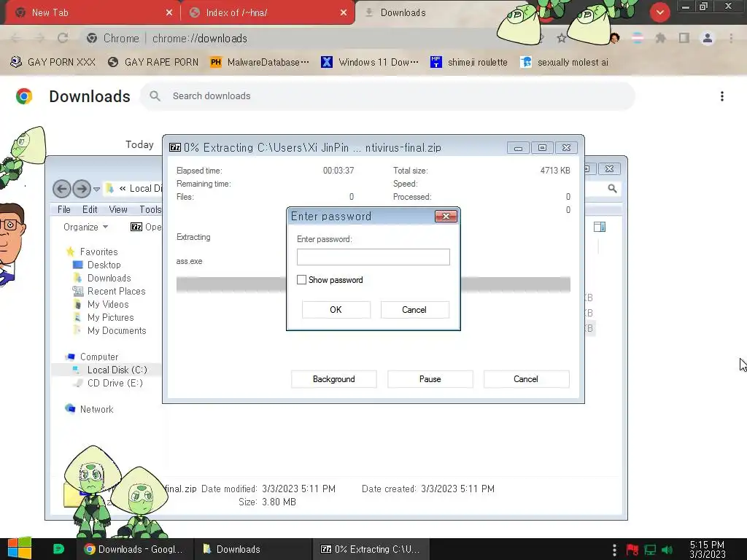Close the Index of /~hna/ tab
Image resolution: width=747 pixels, height=560 pixels.
tap(344, 13)
